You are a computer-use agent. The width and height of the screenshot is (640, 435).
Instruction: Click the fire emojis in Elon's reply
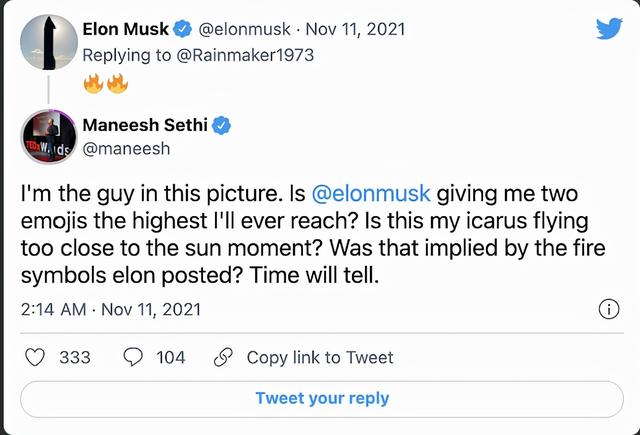click(x=104, y=79)
